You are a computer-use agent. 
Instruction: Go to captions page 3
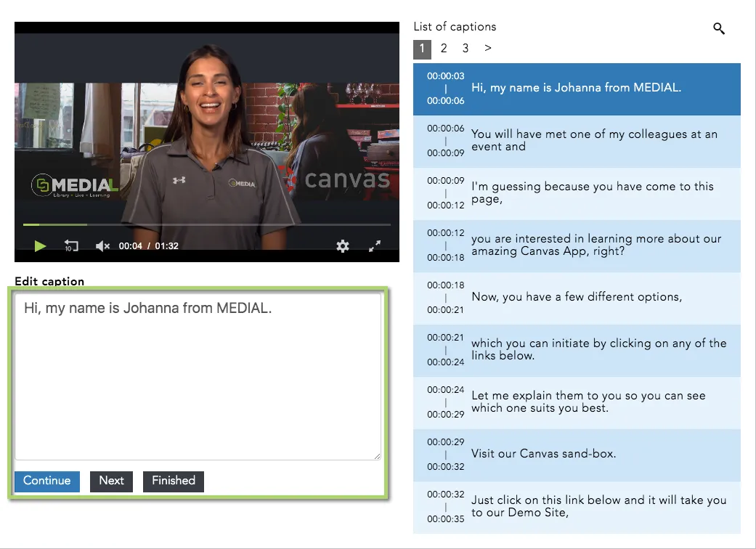[466, 48]
